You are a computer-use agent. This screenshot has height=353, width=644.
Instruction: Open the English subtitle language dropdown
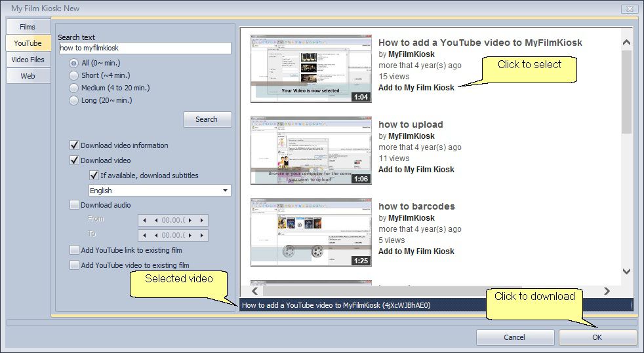[x=160, y=190]
